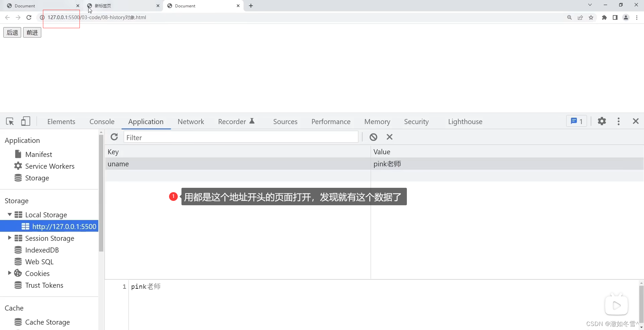The height and width of the screenshot is (330, 644).
Task: Toggle the browser side panel
Action: coord(615,17)
